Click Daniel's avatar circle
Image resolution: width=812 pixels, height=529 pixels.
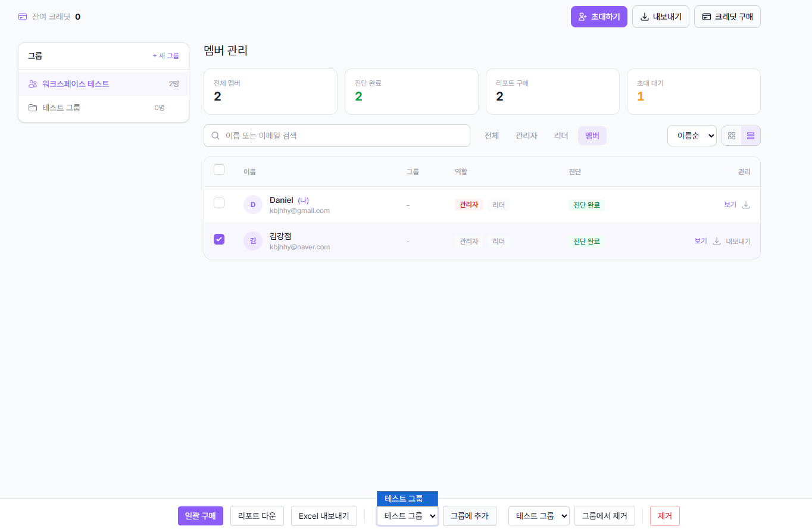point(253,205)
